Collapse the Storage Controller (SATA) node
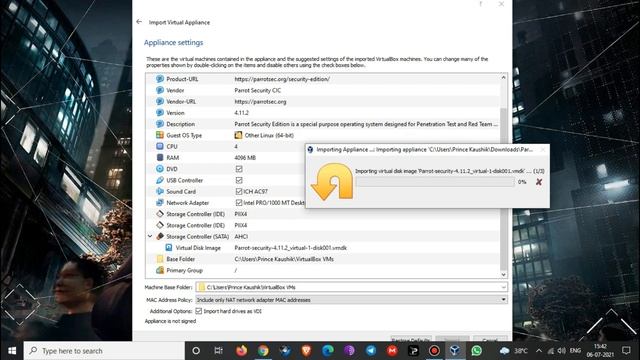This screenshot has width=640, height=360. click(x=150, y=236)
